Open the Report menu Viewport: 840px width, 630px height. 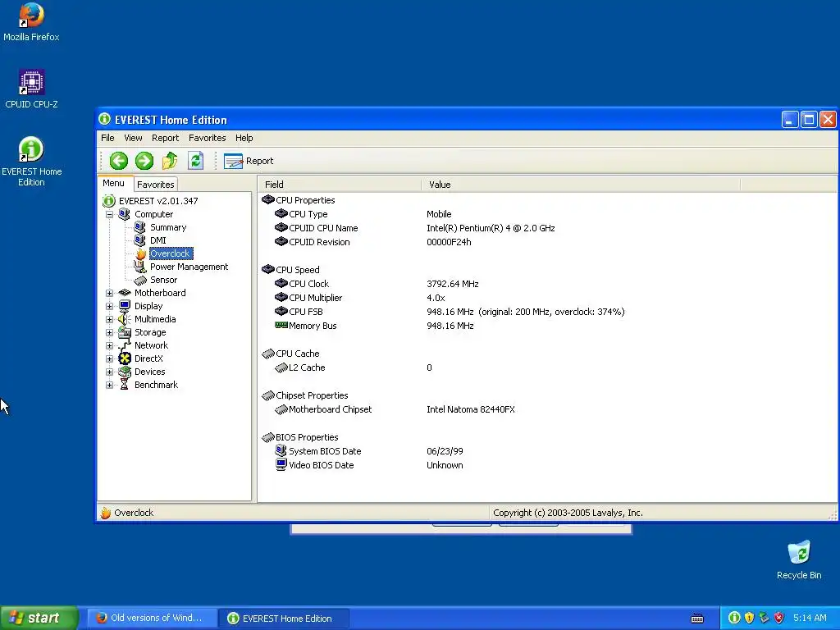coord(165,138)
